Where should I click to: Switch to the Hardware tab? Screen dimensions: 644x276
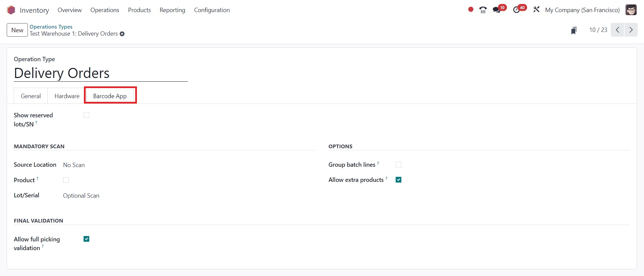pos(67,96)
